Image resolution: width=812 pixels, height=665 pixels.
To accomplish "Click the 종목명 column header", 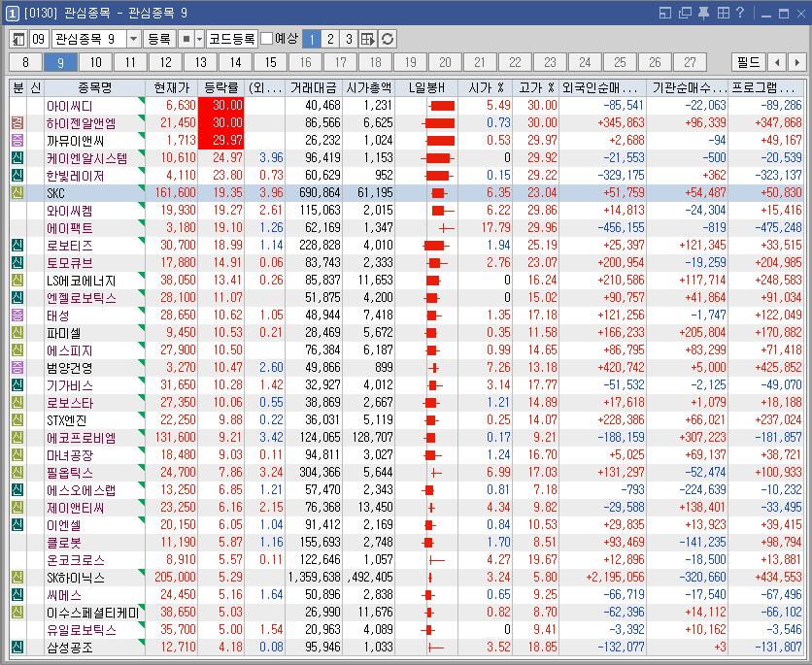I will pos(95,88).
